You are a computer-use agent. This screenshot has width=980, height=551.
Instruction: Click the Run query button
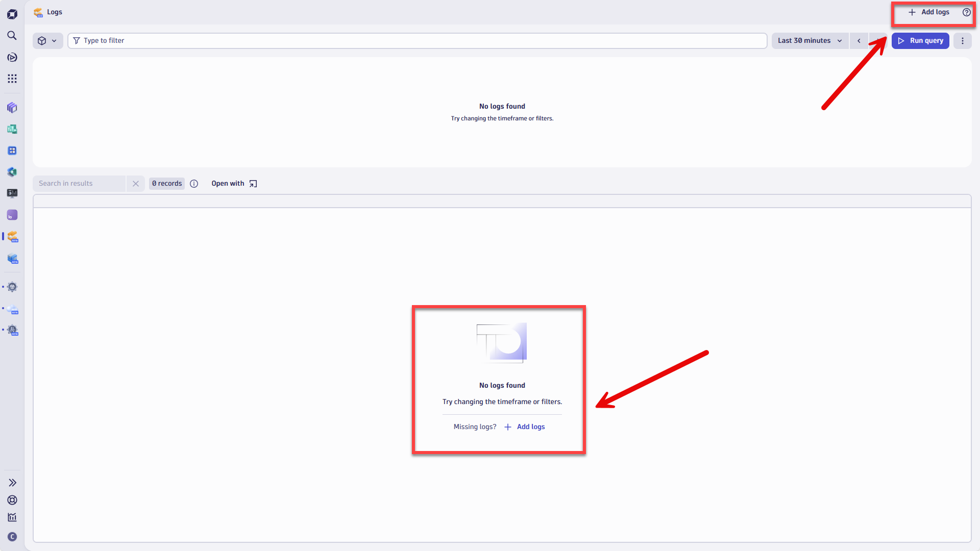point(920,40)
